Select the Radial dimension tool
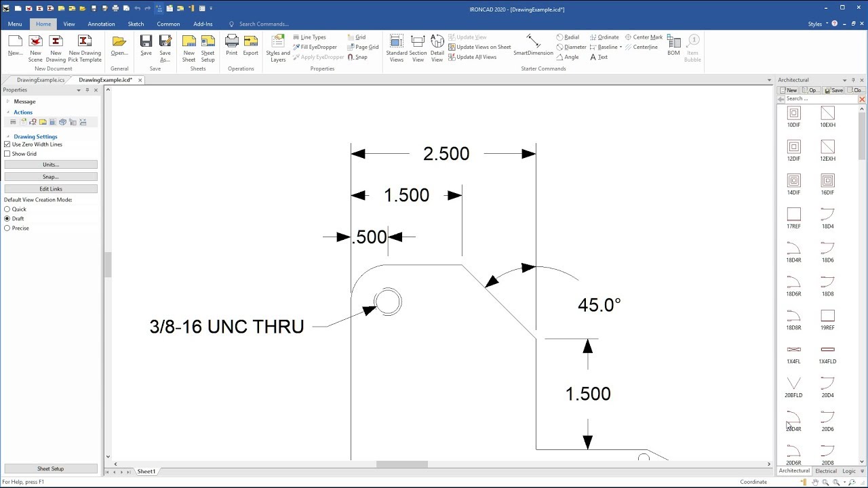This screenshot has width=868, height=488. point(568,37)
